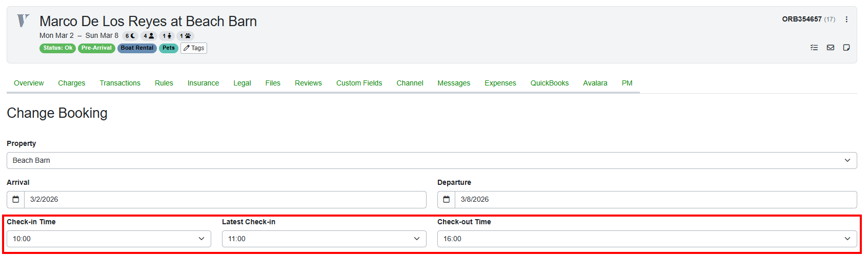Open the PM tab
868x256 pixels.
click(x=627, y=83)
